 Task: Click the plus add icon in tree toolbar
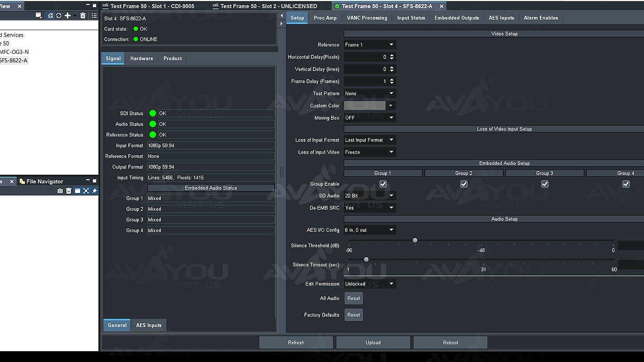tap(67, 15)
